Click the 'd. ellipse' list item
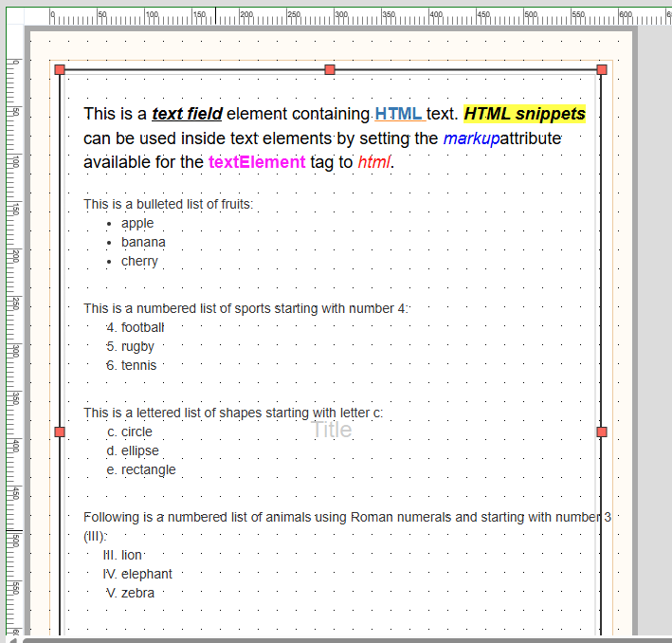The image size is (672, 643). click(133, 450)
